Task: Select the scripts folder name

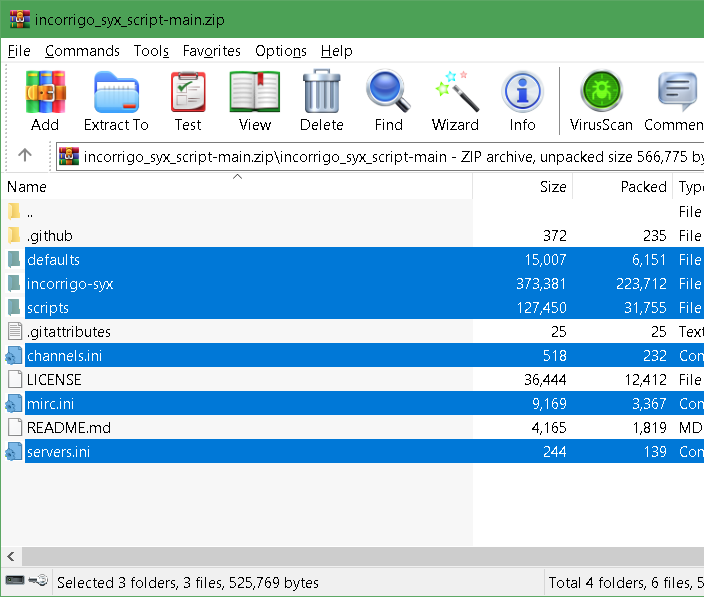Action: coord(48,307)
